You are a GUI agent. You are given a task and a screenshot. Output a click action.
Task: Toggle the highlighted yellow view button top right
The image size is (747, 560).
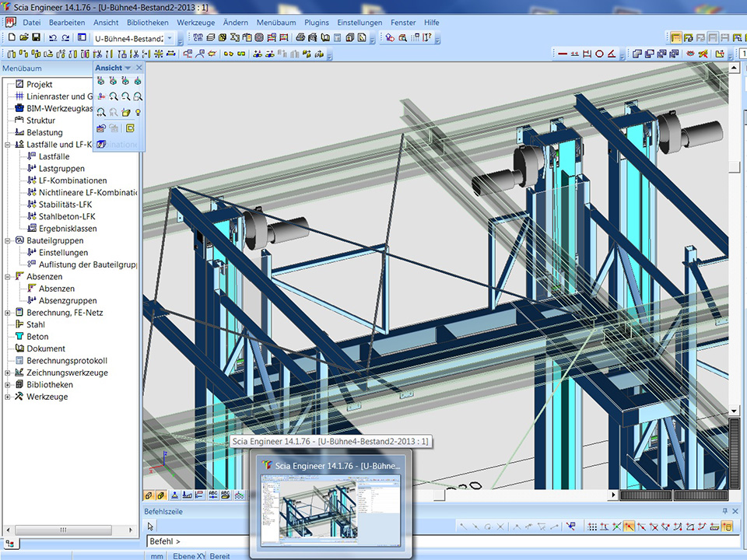675,37
